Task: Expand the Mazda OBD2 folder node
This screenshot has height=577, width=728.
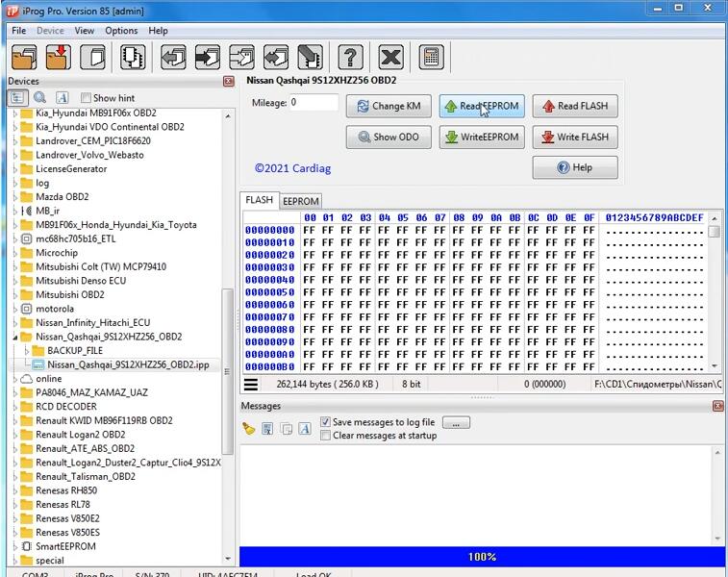Action: 14,197
